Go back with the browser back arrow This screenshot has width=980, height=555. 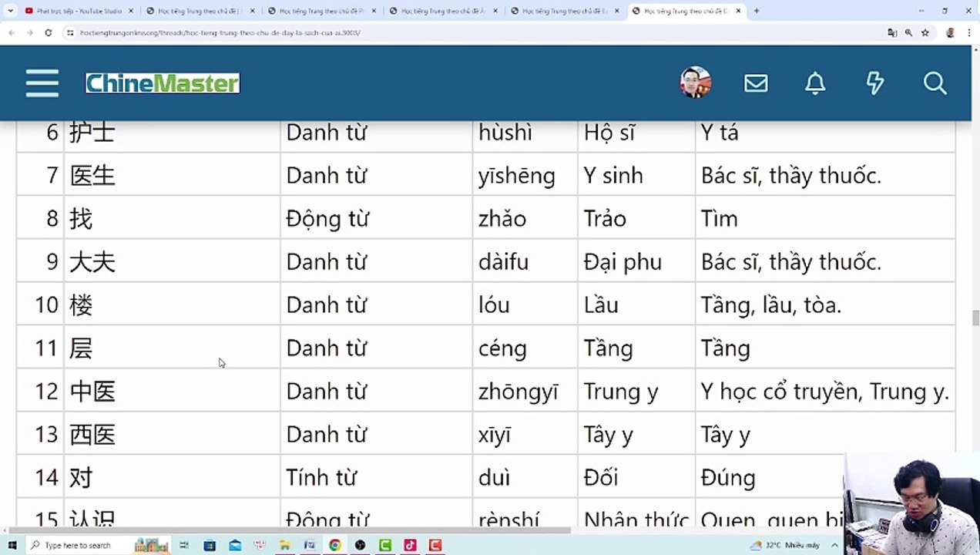12,33
